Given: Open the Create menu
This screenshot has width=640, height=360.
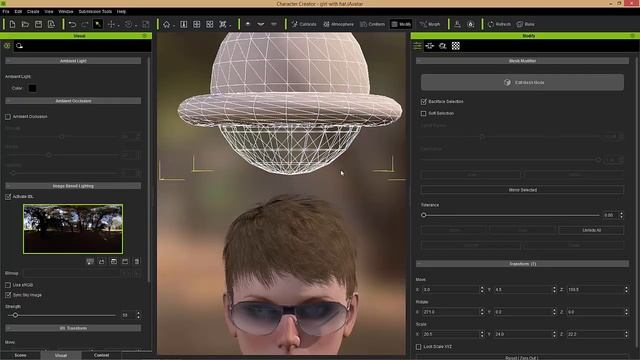Looking at the screenshot, I should [33, 11].
